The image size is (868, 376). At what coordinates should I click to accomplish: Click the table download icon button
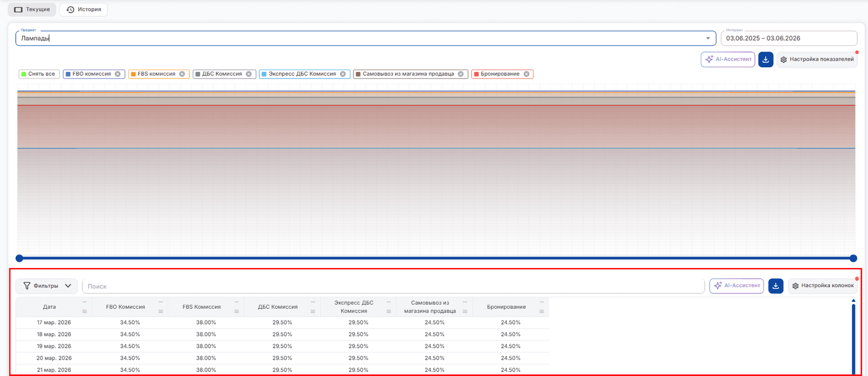coord(776,286)
